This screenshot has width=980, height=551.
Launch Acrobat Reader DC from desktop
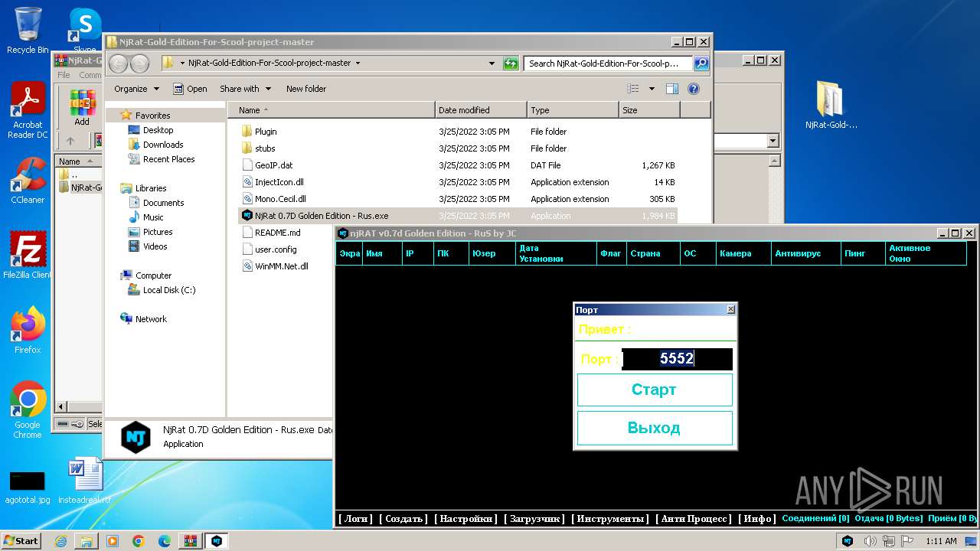point(28,110)
